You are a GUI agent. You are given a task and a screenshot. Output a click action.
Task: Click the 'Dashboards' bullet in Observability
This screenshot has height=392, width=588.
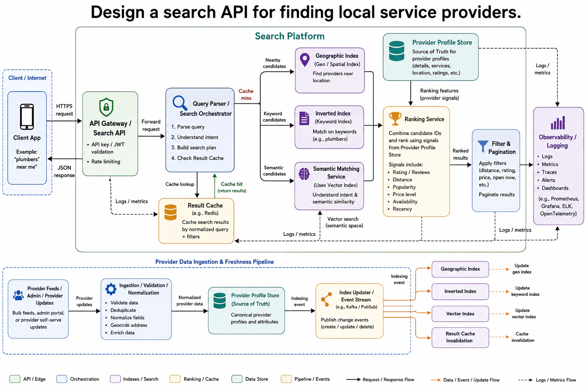tap(553, 188)
